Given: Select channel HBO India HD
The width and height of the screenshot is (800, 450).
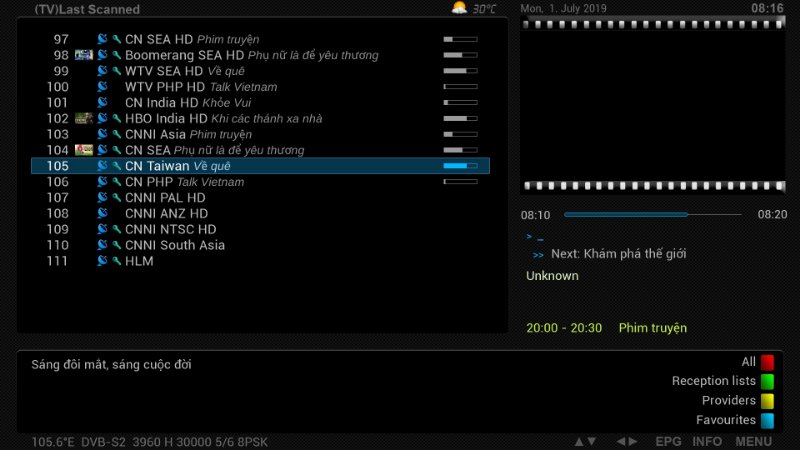Looking at the screenshot, I should point(260,118).
